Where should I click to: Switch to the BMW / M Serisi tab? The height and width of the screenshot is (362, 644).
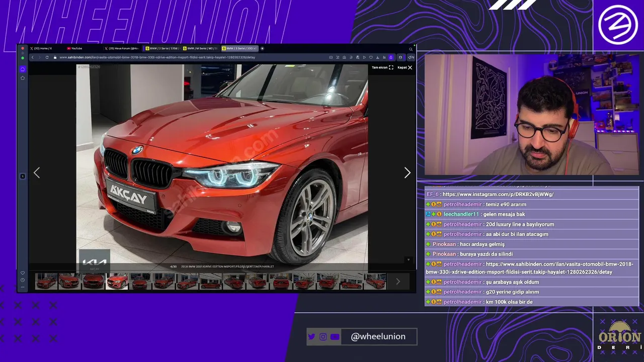[x=201, y=48]
